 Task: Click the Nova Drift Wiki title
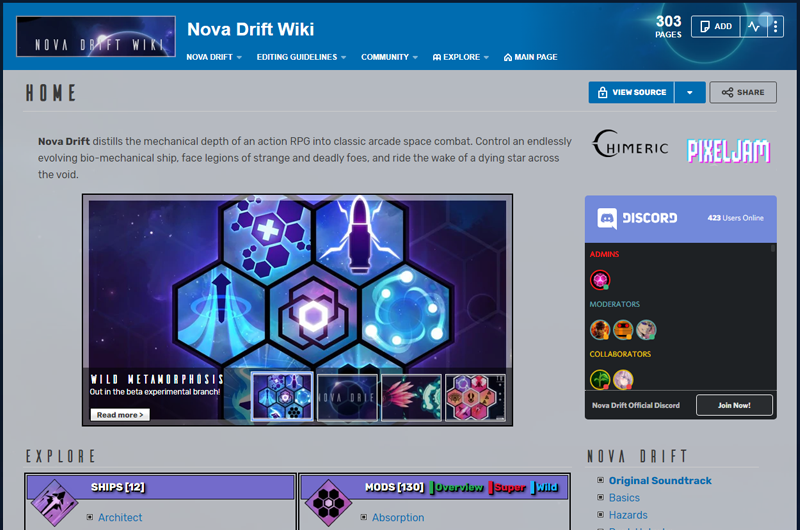(251, 29)
